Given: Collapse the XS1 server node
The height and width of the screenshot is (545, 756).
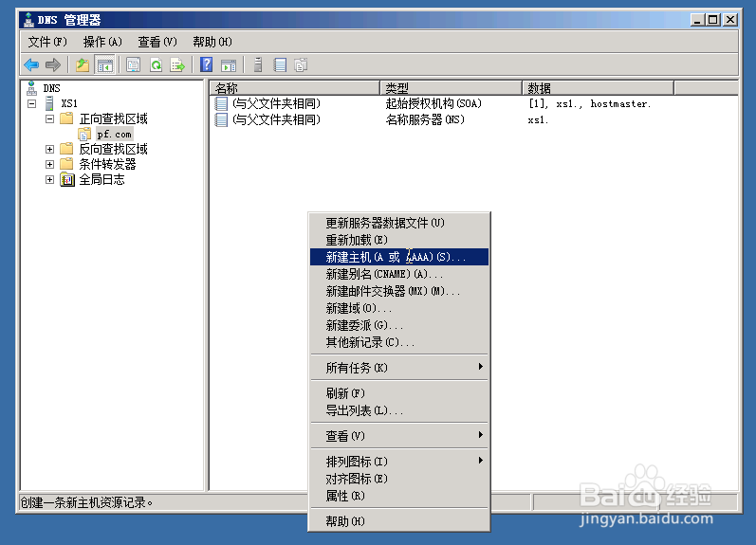Looking at the screenshot, I should (32, 103).
